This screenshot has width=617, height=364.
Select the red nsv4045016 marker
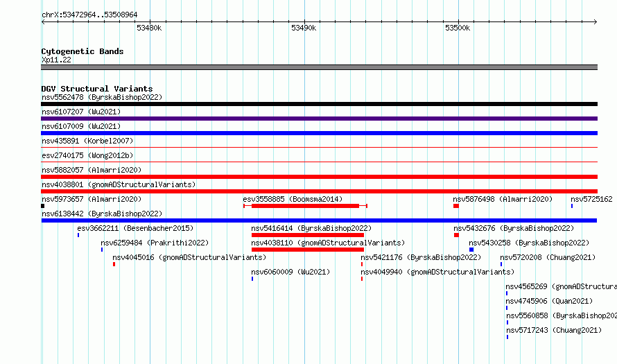114,264
